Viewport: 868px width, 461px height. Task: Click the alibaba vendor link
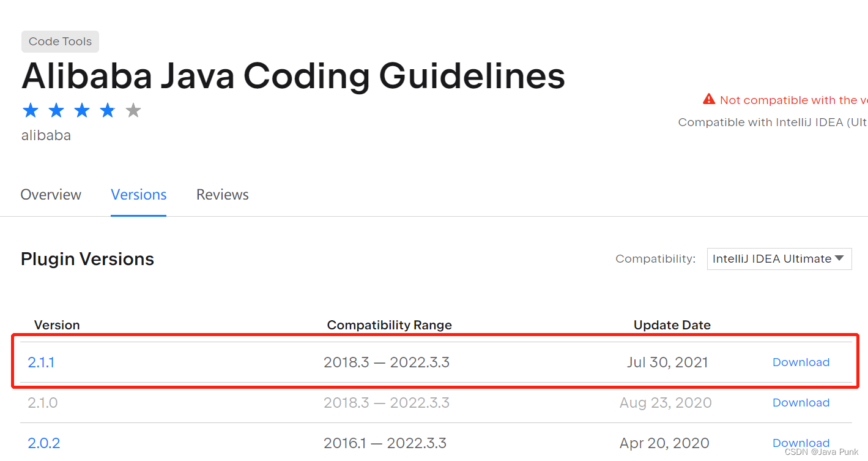point(46,135)
